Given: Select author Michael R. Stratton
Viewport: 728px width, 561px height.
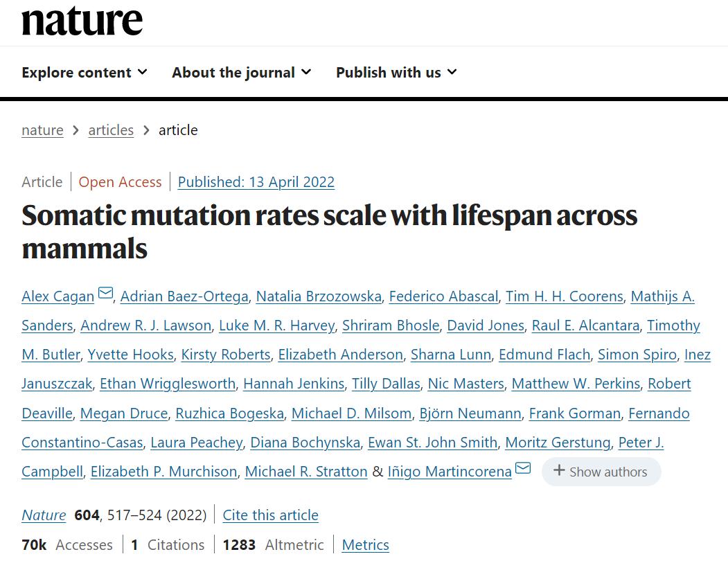Looking at the screenshot, I should 306,472.
